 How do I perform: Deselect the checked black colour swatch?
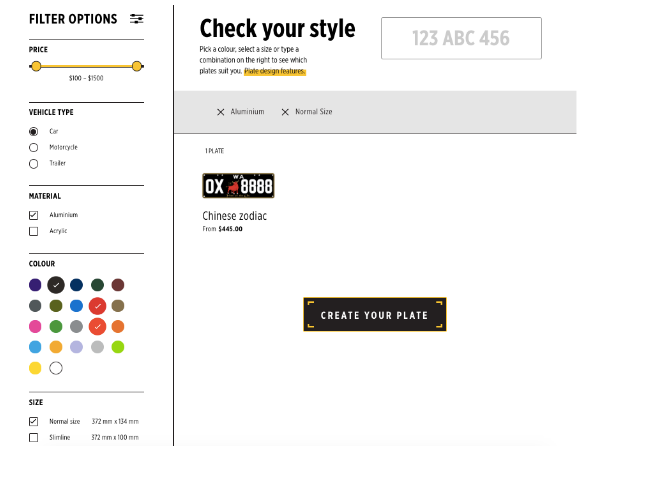tap(56, 285)
